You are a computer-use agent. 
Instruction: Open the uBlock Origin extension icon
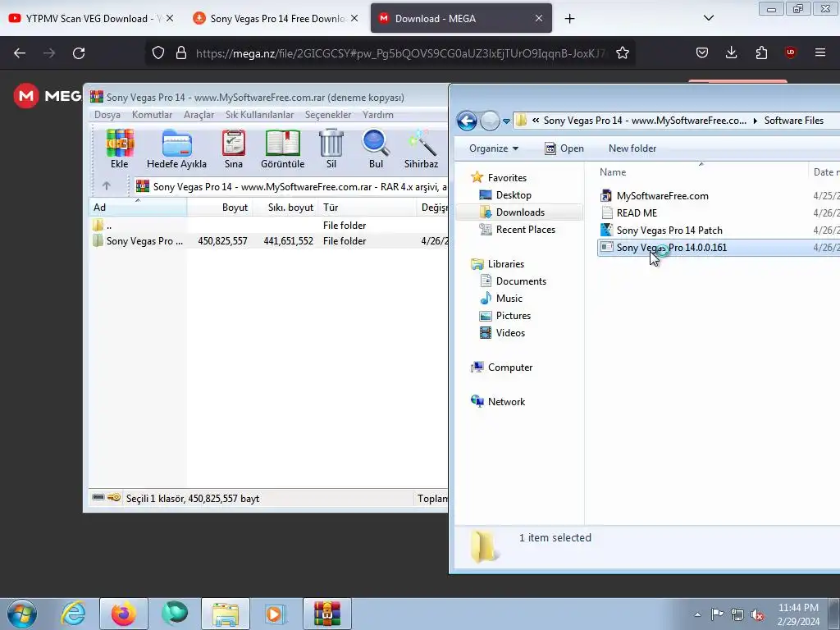790,52
